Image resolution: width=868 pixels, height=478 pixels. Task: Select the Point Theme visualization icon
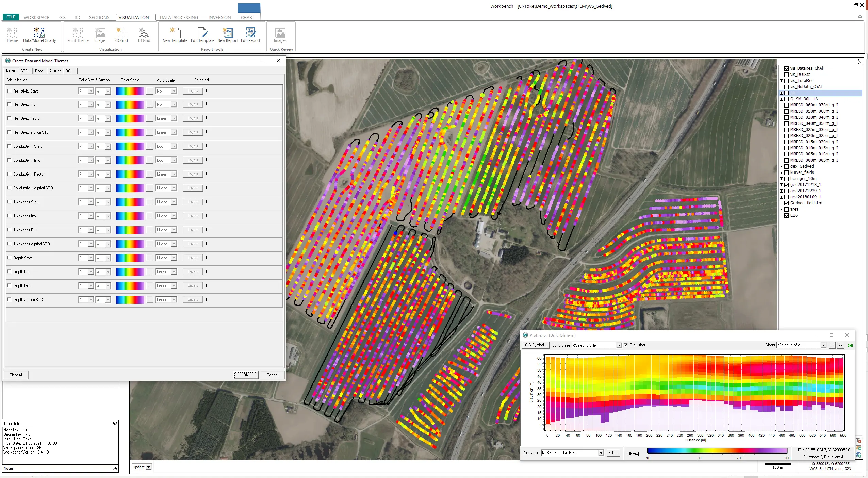click(x=78, y=35)
